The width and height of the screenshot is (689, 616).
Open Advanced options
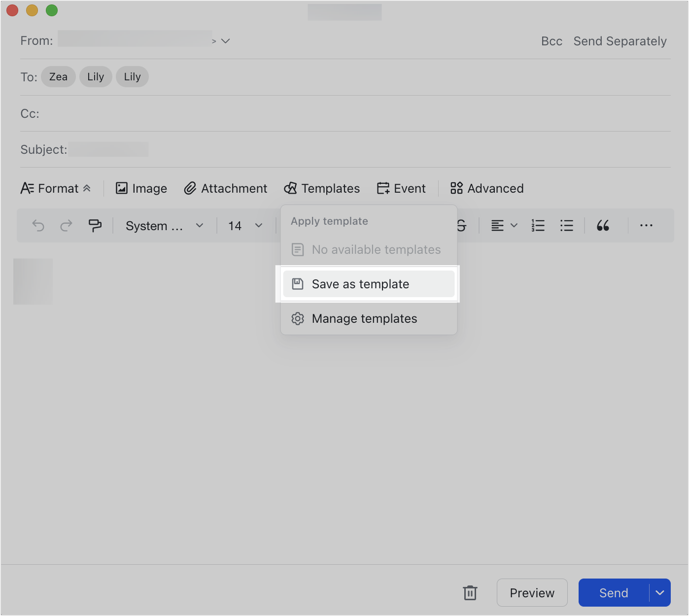(x=487, y=189)
